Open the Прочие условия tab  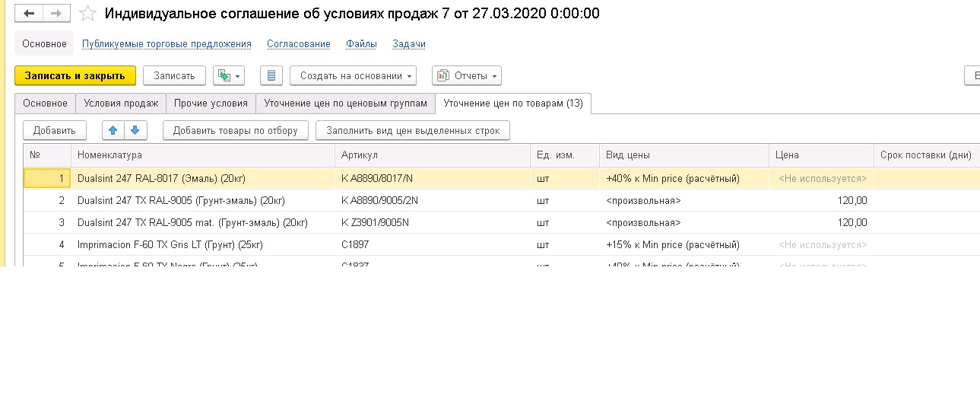(211, 104)
